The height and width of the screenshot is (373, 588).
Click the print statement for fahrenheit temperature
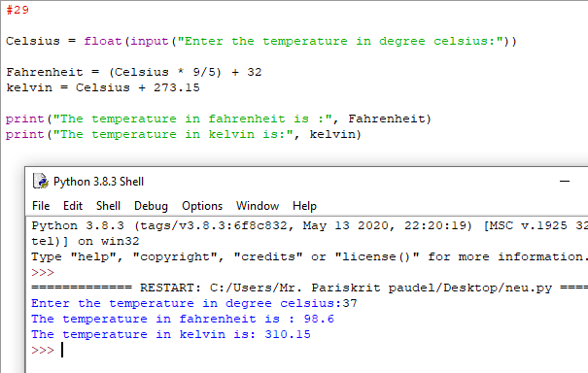click(219, 119)
